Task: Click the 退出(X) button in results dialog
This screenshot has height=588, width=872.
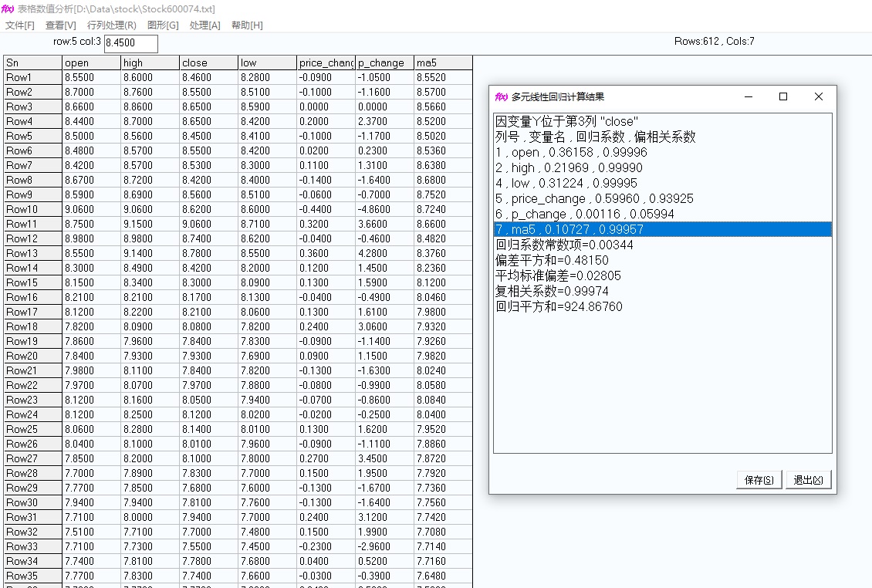Action: click(808, 480)
